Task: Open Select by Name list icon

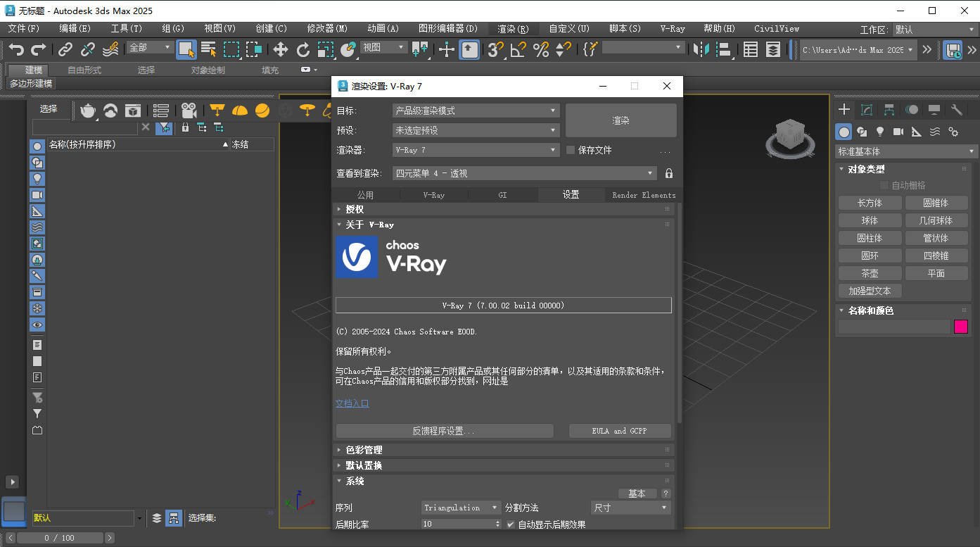Action: (208, 49)
